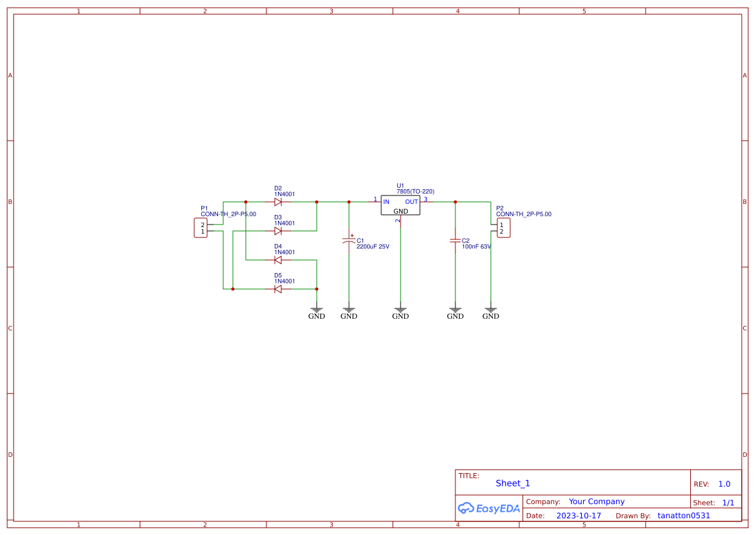Viewport: 756px width, 535px height.
Task: Click the Your Company name field
Action: click(596, 501)
